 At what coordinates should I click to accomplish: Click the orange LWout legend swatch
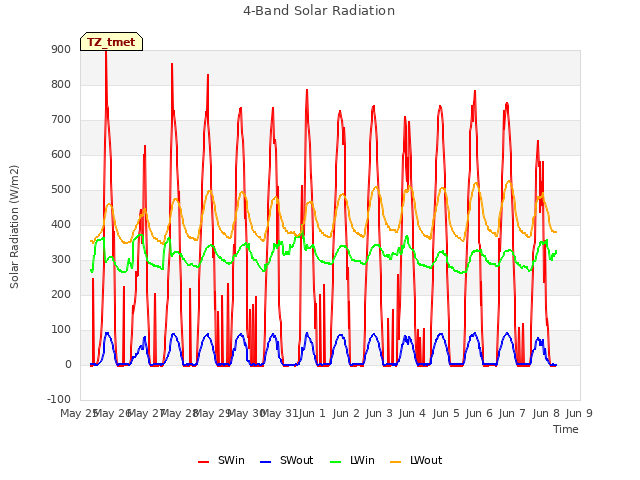(x=396, y=462)
